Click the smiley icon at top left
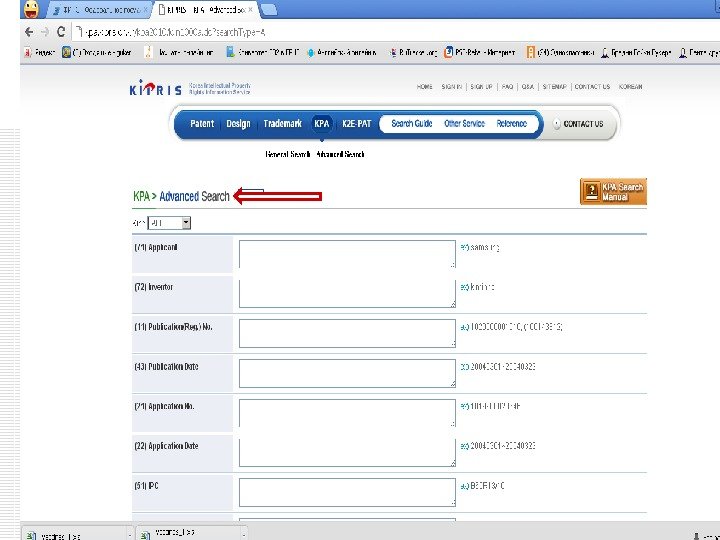Screen dimensions: 720x540 (31, 9)
